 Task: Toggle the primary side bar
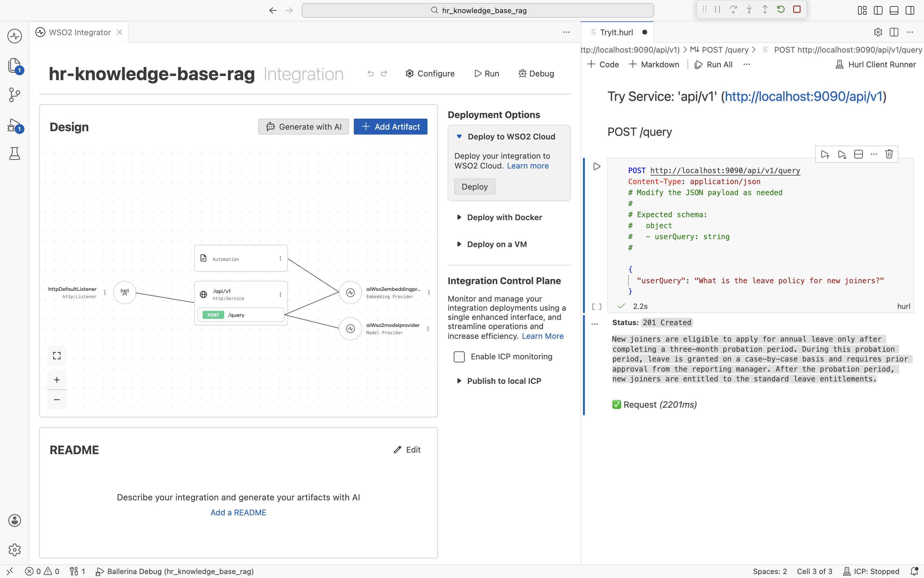click(878, 10)
